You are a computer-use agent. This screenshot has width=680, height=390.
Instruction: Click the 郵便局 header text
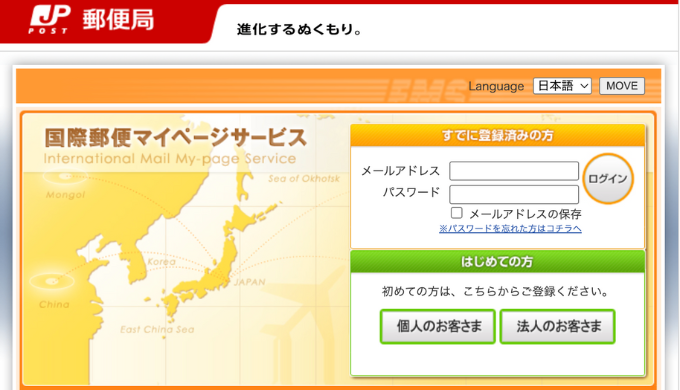(x=118, y=20)
